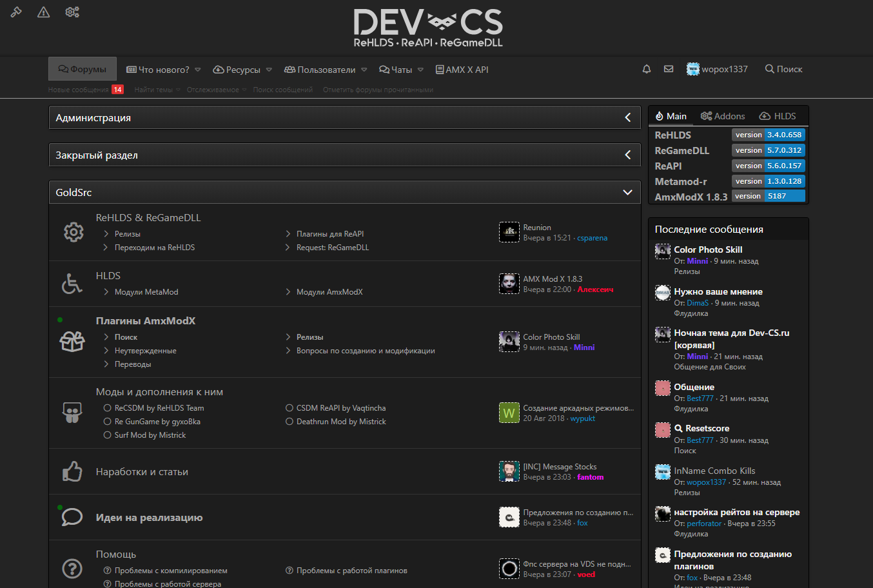Click the DEV-CS site logo
The width and height of the screenshot is (873, 588).
pos(428,28)
